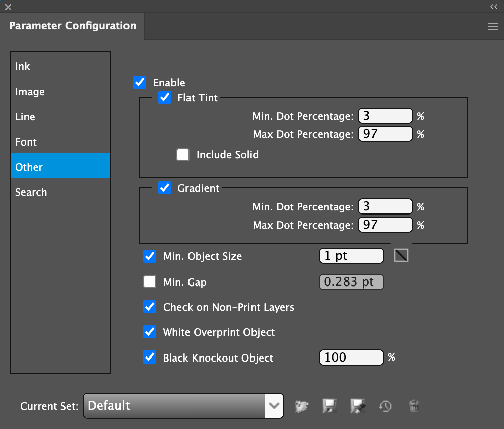Toggle the Enable checkbox

140,82
